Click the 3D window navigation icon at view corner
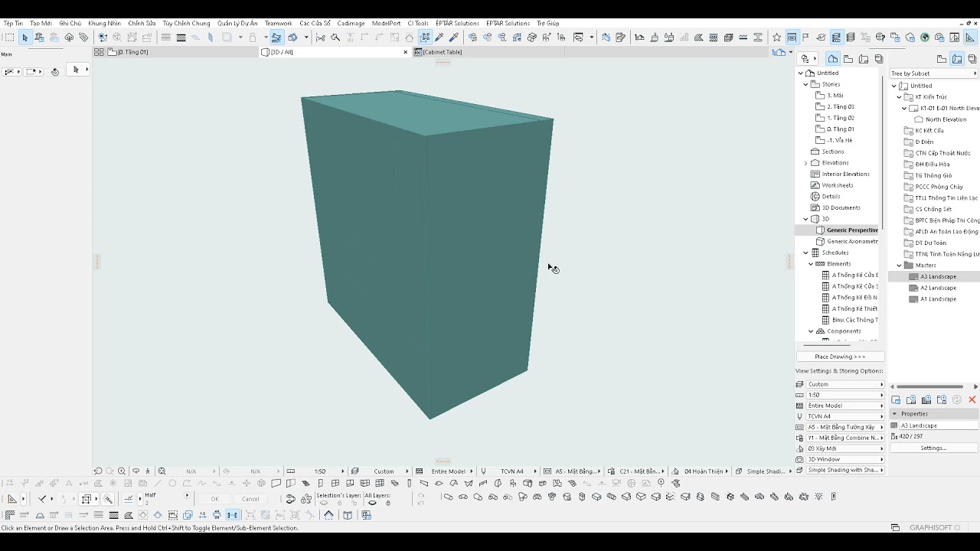 pyautogui.click(x=779, y=52)
